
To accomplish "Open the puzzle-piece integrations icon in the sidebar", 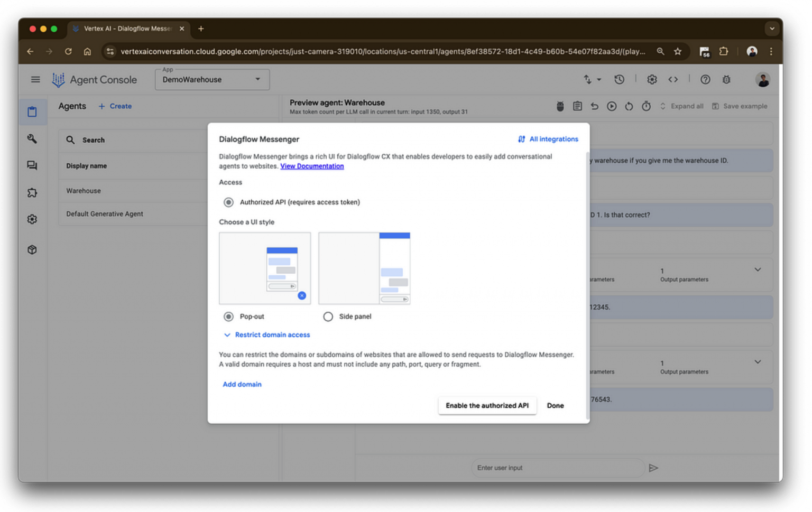I will 32,192.
